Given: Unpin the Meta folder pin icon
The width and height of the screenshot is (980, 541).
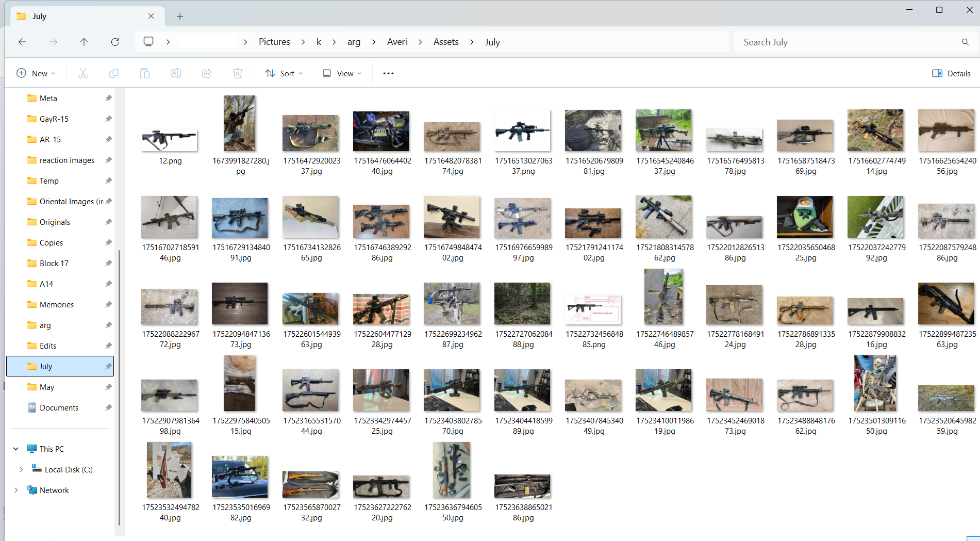Looking at the screenshot, I should 108,98.
